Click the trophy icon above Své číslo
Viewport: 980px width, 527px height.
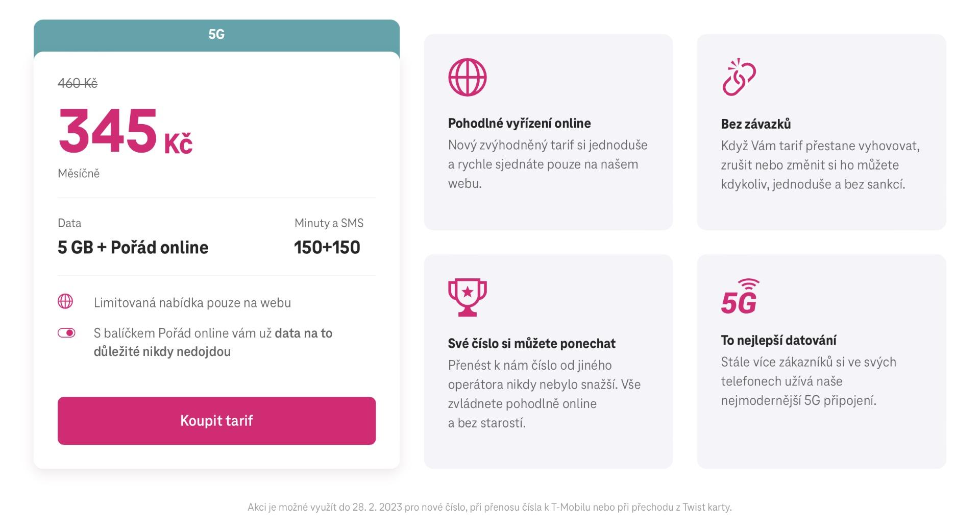coord(467,297)
